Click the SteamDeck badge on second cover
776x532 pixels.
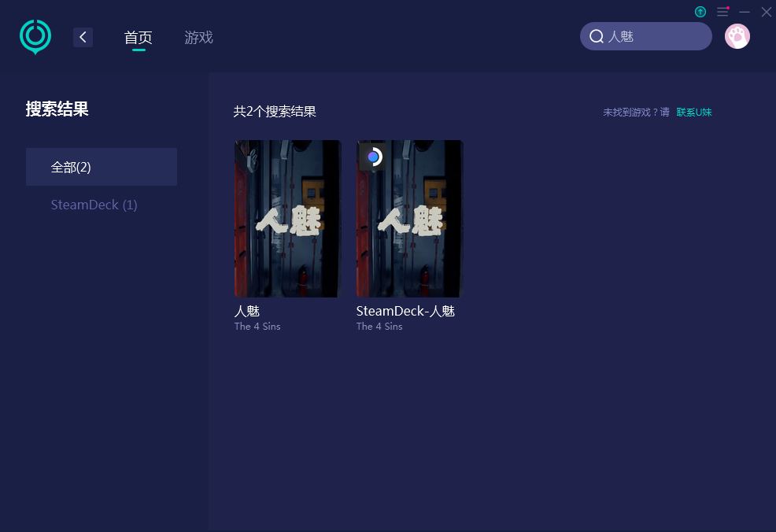[x=373, y=157]
